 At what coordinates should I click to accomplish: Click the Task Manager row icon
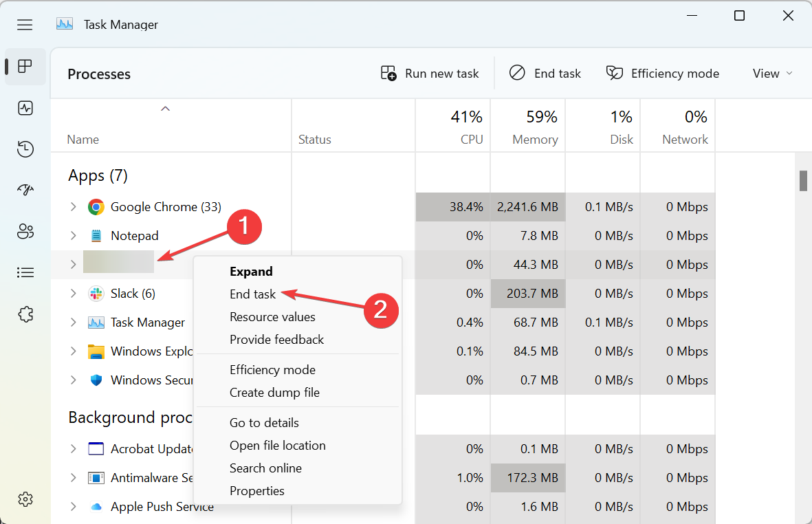96,323
